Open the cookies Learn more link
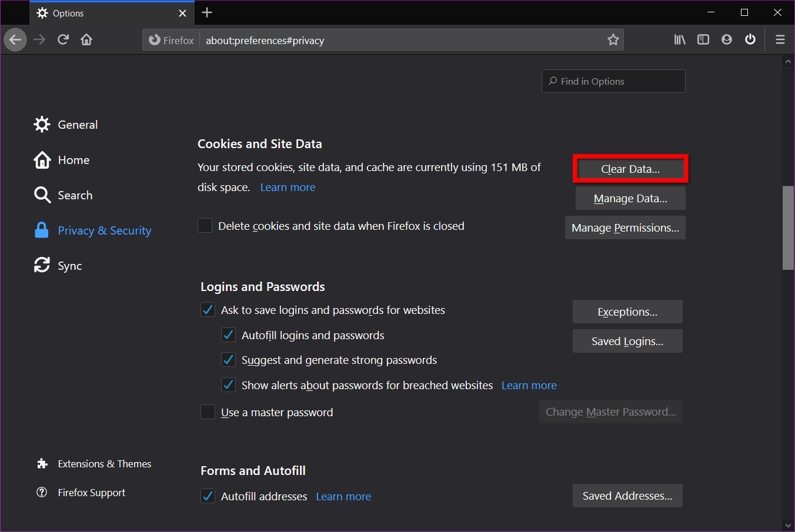Viewport: 795px width, 532px height. [288, 188]
